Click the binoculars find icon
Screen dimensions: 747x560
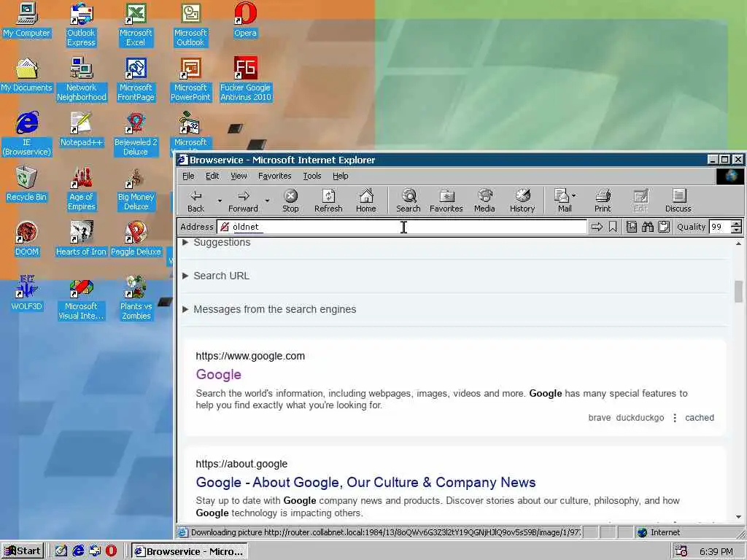pyautogui.click(x=648, y=227)
